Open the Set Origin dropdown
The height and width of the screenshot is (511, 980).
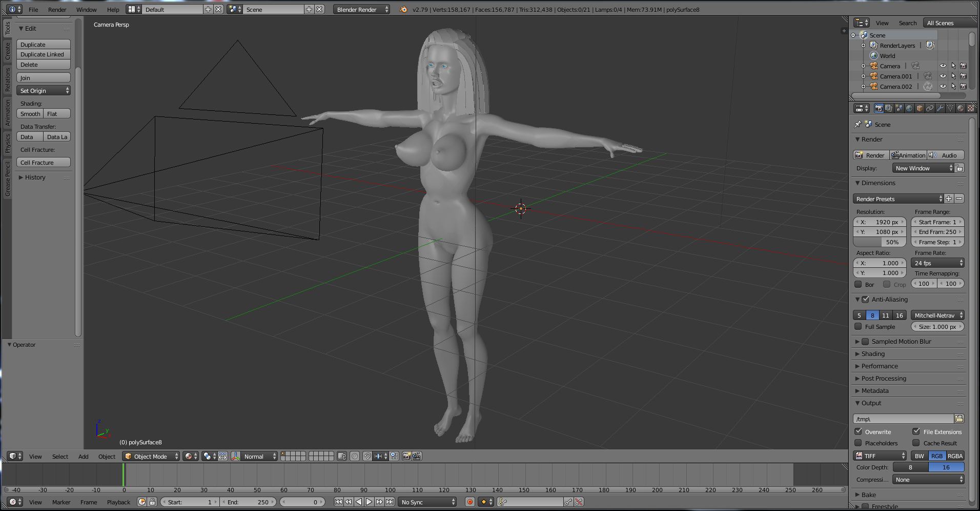tap(44, 90)
